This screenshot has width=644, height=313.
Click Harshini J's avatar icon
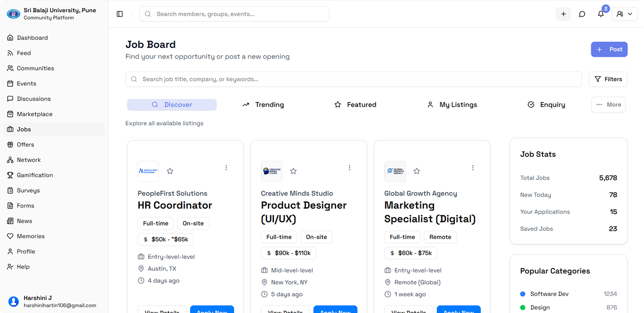click(14, 301)
